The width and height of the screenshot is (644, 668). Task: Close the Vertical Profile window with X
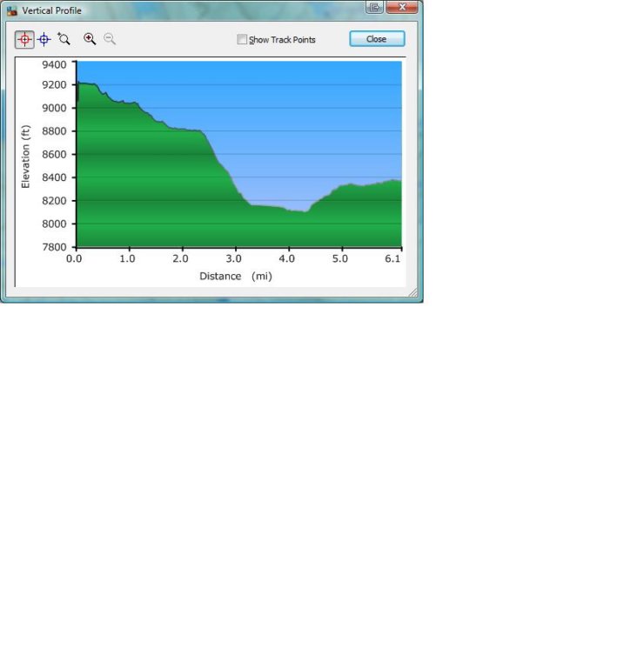[x=402, y=7]
